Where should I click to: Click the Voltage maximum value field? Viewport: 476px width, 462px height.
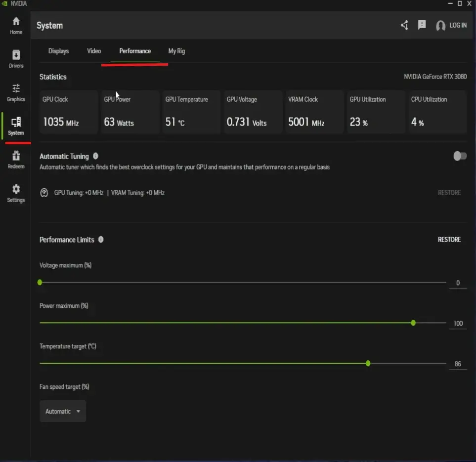[x=458, y=283]
